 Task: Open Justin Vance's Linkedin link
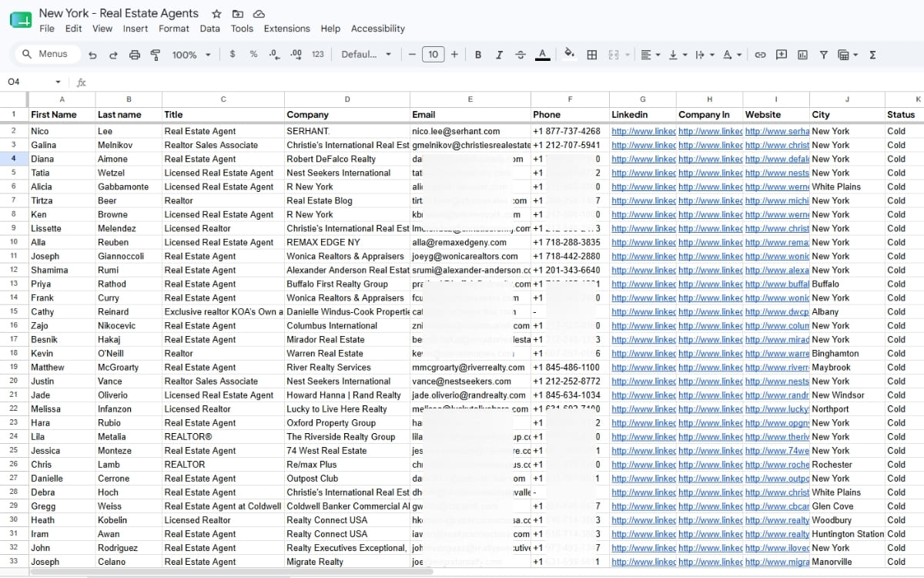coord(643,381)
